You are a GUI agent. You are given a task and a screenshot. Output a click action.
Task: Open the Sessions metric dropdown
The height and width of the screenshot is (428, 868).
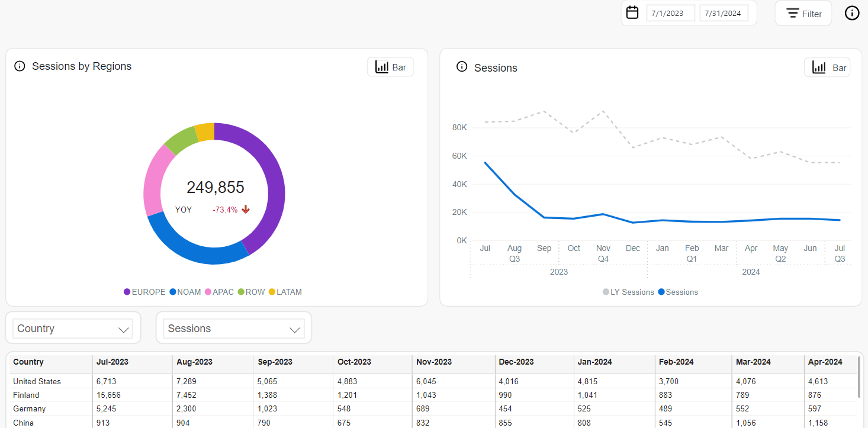235,329
